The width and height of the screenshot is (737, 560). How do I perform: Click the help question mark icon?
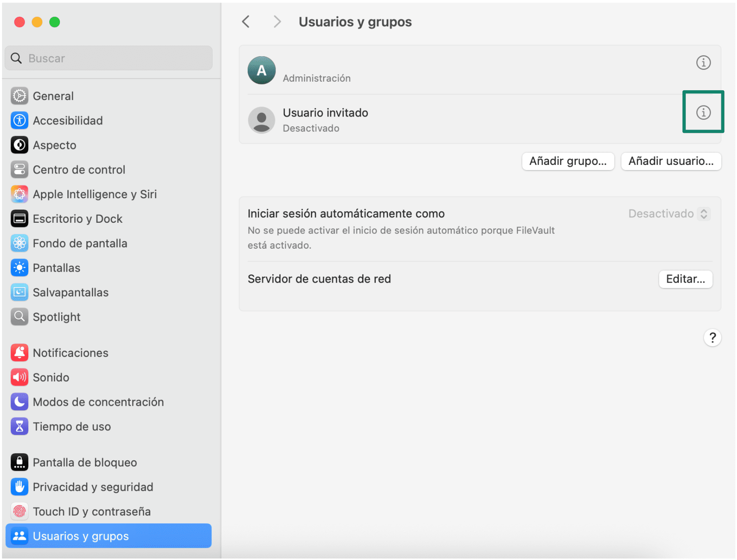[x=713, y=337]
